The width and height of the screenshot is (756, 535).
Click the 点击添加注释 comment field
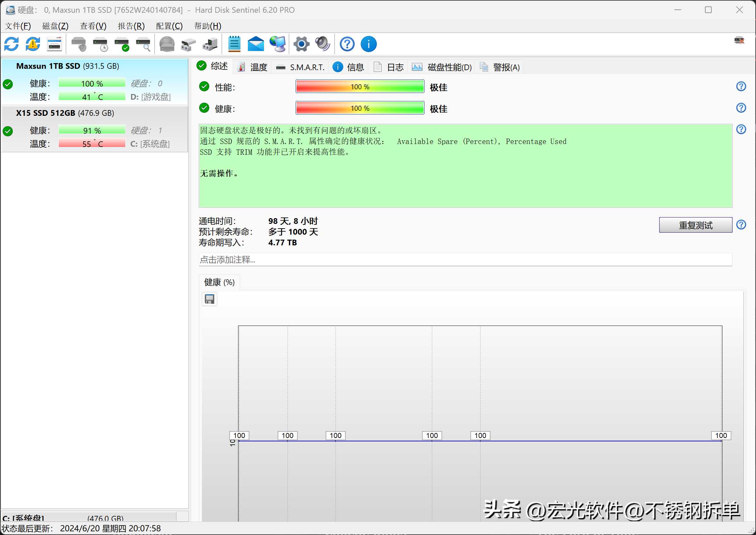(465, 259)
